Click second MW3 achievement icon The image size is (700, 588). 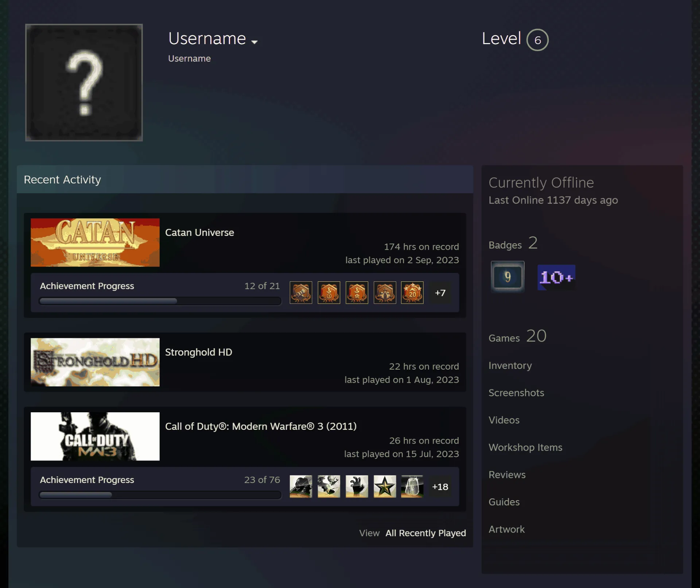coord(329,486)
